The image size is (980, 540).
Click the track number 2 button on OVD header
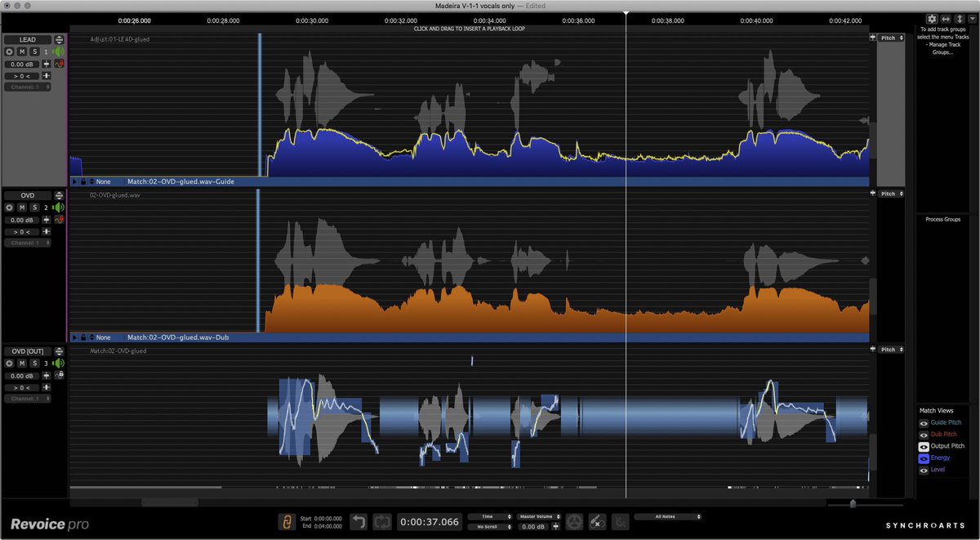[x=46, y=207]
